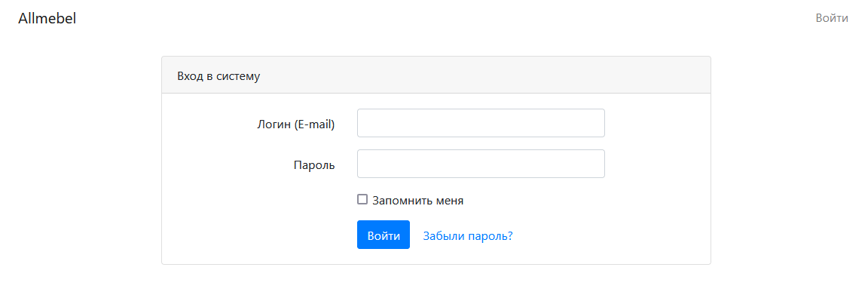Click the Вход в систему heading text

click(x=219, y=76)
